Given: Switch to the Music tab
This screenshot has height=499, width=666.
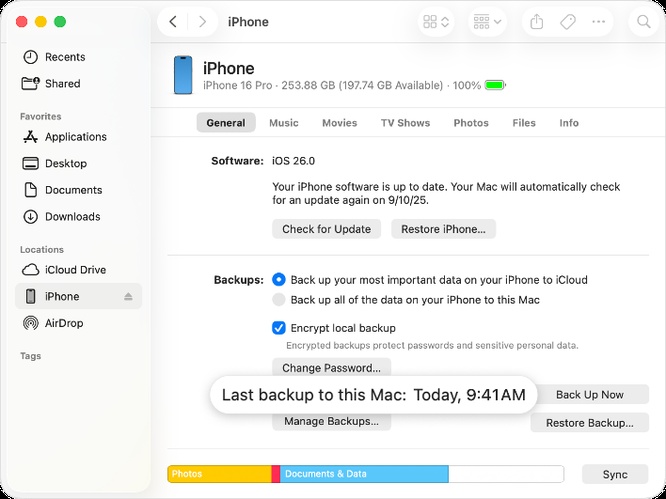Looking at the screenshot, I should (x=284, y=123).
